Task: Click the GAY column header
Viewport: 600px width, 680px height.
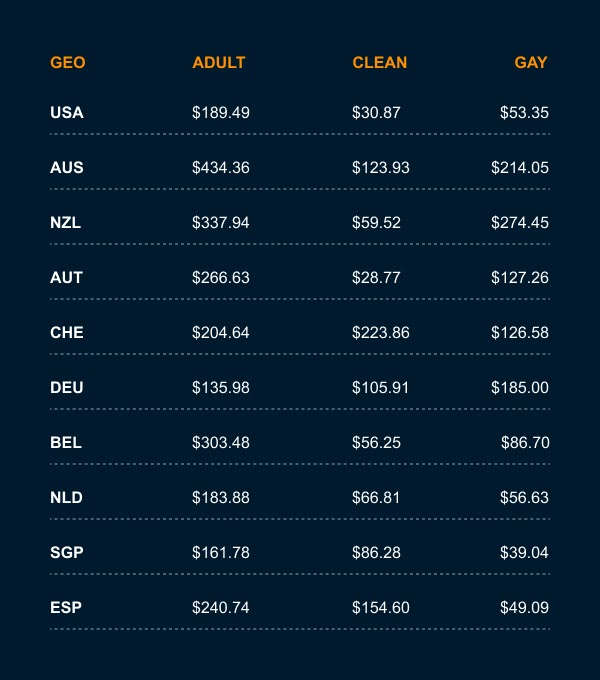Action: click(x=531, y=62)
